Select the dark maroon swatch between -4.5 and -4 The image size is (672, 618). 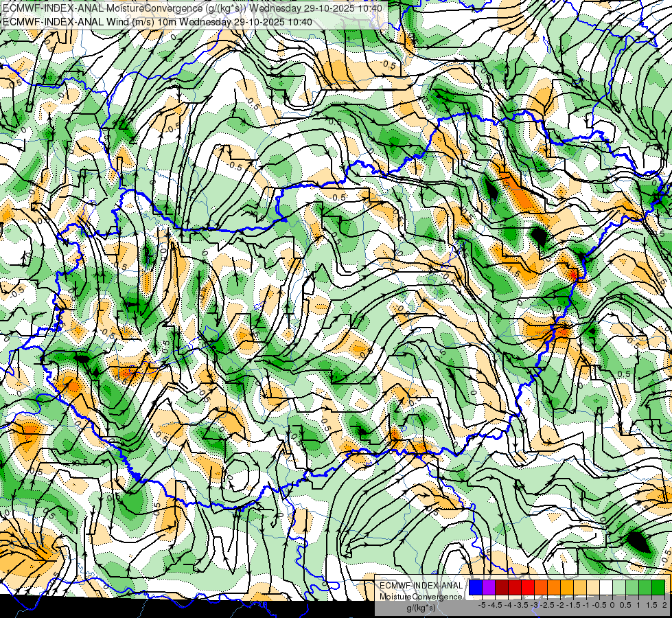tap(502, 587)
